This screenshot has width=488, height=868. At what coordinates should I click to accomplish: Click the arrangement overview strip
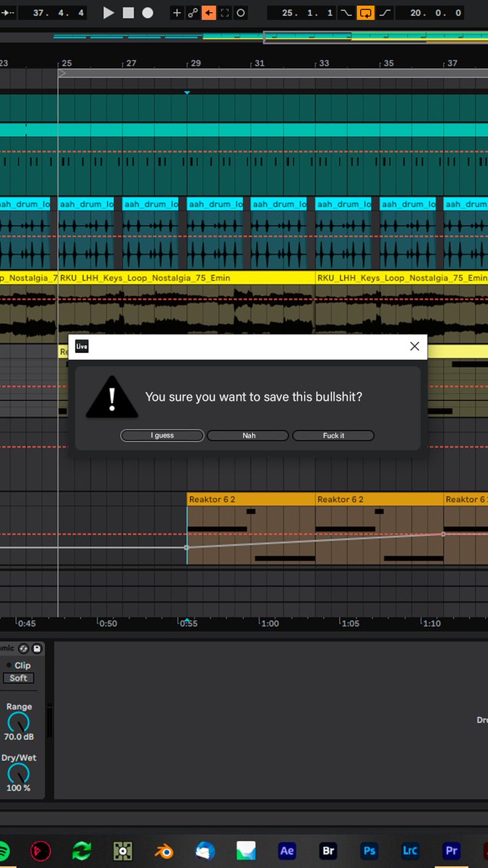pos(244,37)
